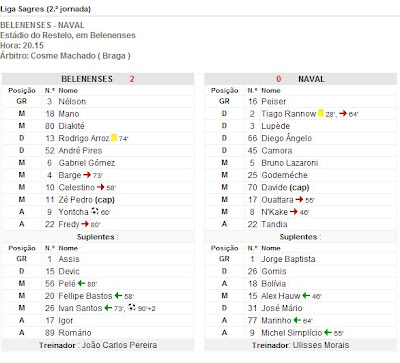Click the Liga Sagres (2.ª jornada) title
This screenshot has width=400, height=363.
[46, 9]
